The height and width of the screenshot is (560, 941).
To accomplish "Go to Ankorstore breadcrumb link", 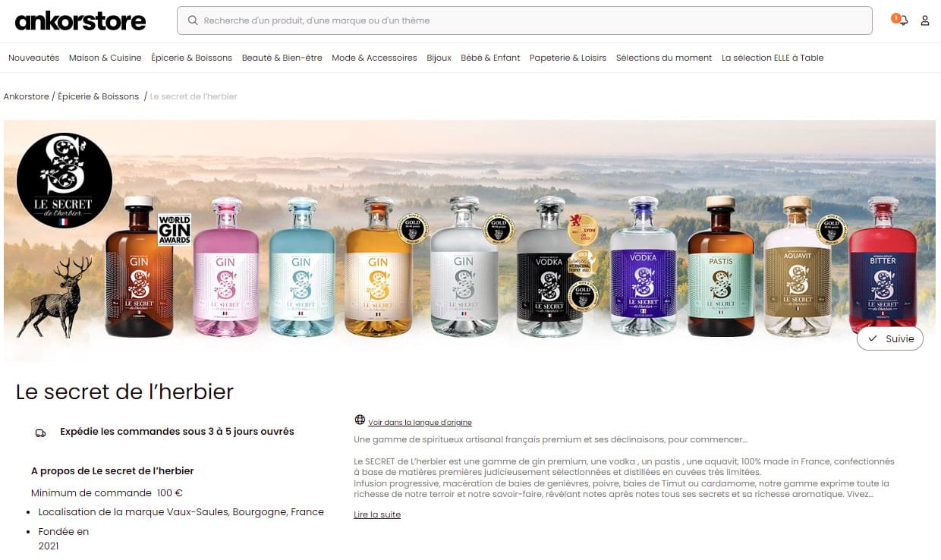I will pyautogui.click(x=26, y=96).
